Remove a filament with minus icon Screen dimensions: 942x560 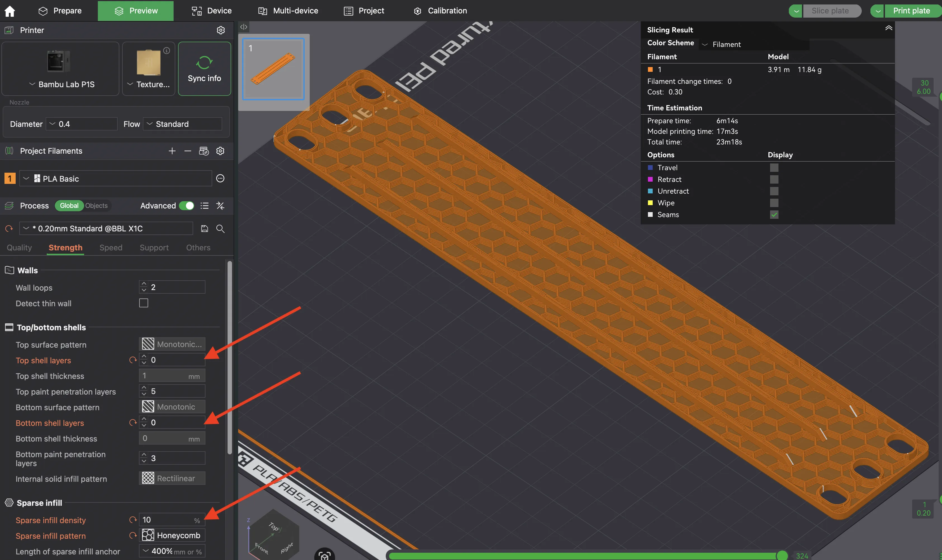188,151
